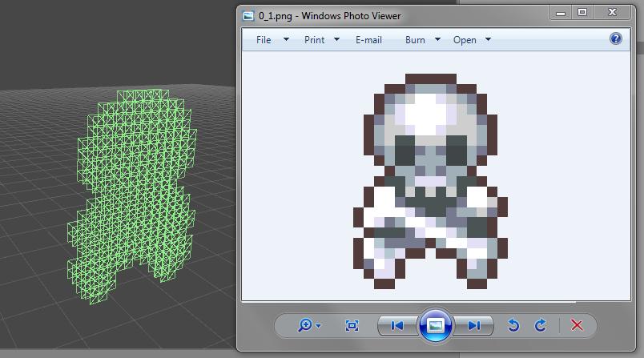Expand the Print dropdown arrow
Screen dimensions: 644x358
pyautogui.click(x=336, y=39)
